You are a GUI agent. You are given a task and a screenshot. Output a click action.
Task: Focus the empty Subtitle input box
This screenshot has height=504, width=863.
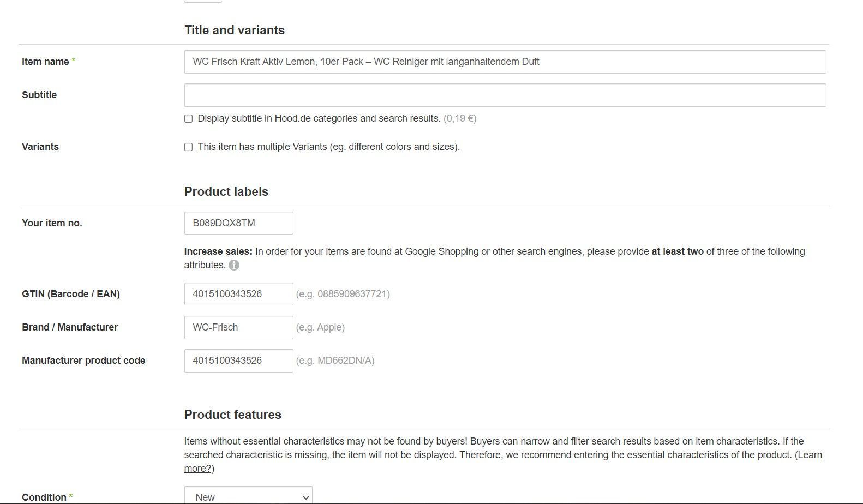click(505, 95)
